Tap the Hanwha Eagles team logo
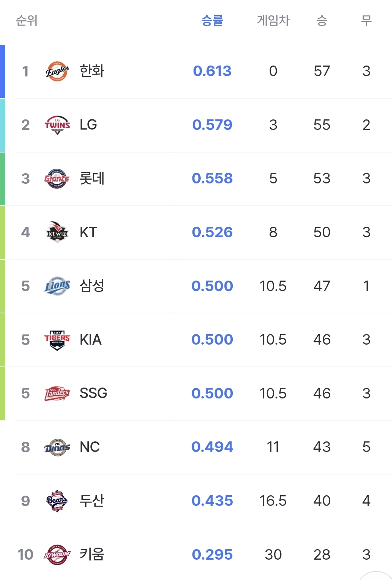 click(57, 71)
